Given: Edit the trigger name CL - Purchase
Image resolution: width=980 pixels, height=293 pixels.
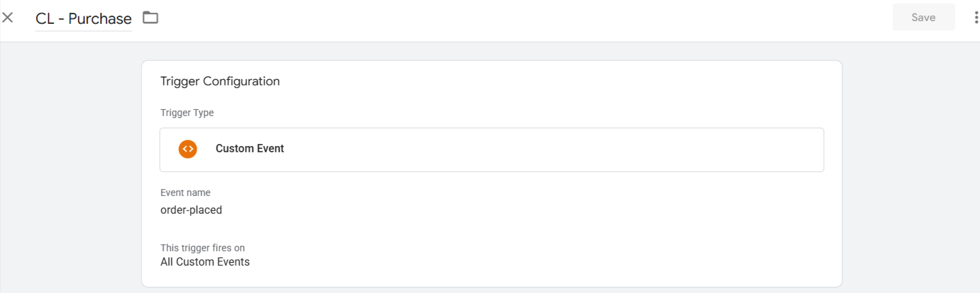Looking at the screenshot, I should pos(84,18).
